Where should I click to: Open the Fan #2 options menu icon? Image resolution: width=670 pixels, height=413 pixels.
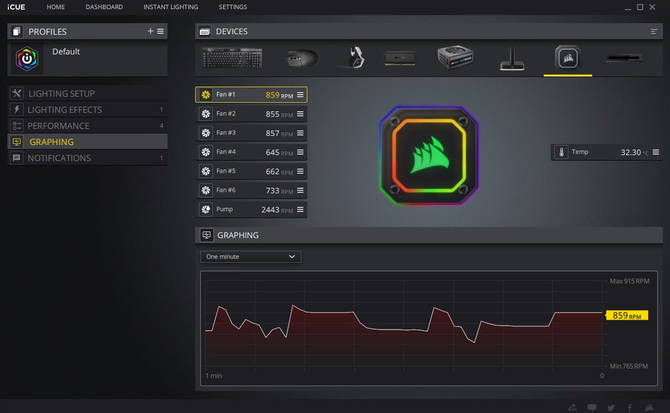[x=300, y=114]
